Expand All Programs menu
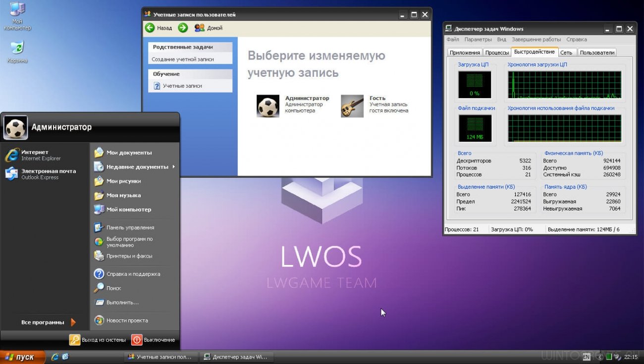 pyautogui.click(x=49, y=322)
